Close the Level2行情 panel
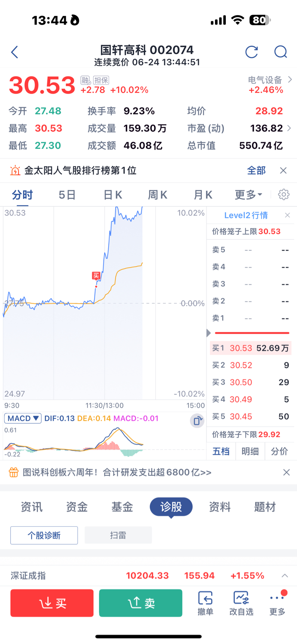The height and width of the screenshot is (644, 297). pyautogui.click(x=287, y=215)
